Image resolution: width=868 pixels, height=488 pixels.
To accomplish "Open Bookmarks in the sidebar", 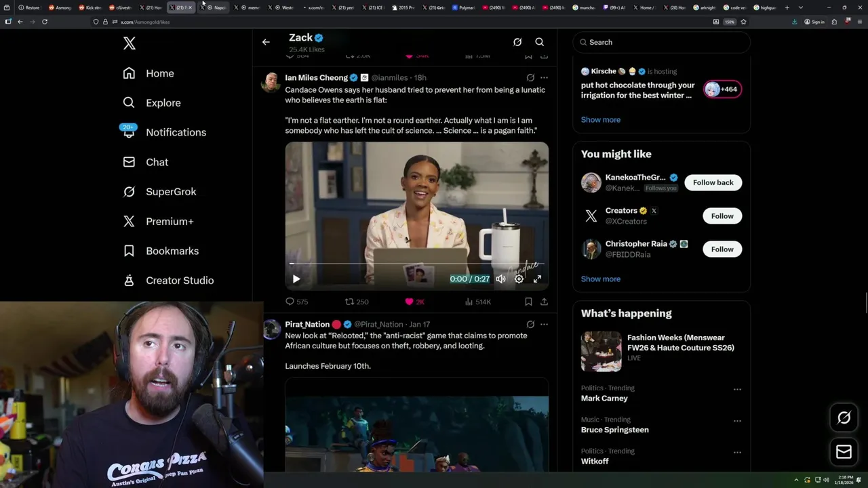I will click(x=161, y=251).
